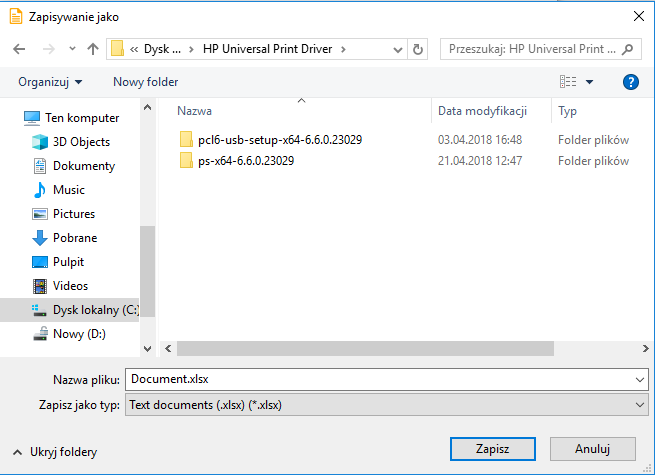Click the sidebar vertical scrollbar thumb
The width and height of the screenshot is (655, 475).
(147, 272)
